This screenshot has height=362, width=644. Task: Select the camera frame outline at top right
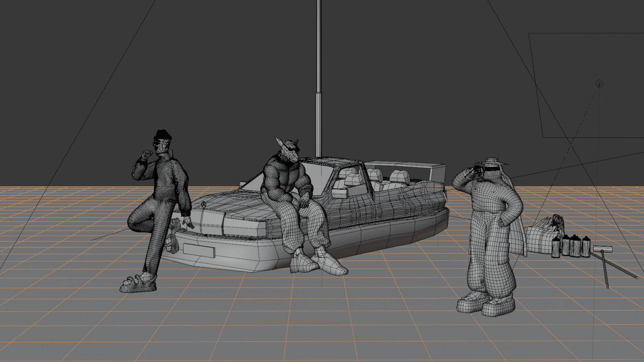click(x=586, y=85)
